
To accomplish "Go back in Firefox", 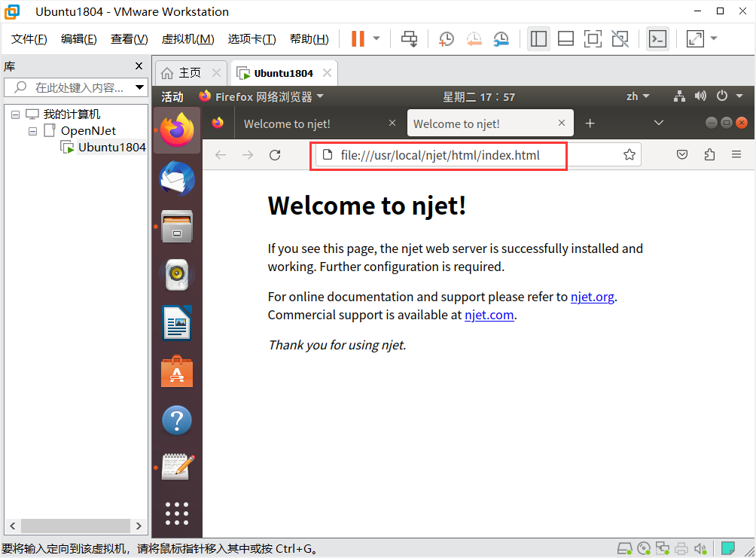I will coord(221,155).
